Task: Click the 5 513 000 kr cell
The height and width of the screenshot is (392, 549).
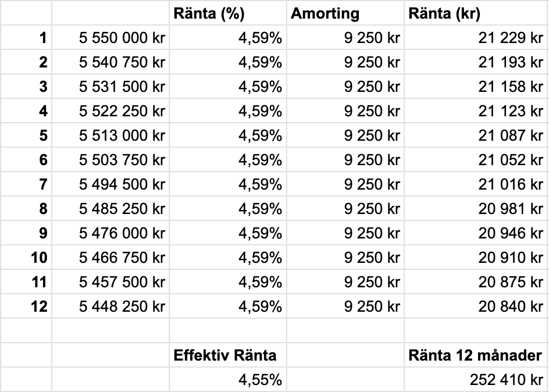Action: click(110, 136)
